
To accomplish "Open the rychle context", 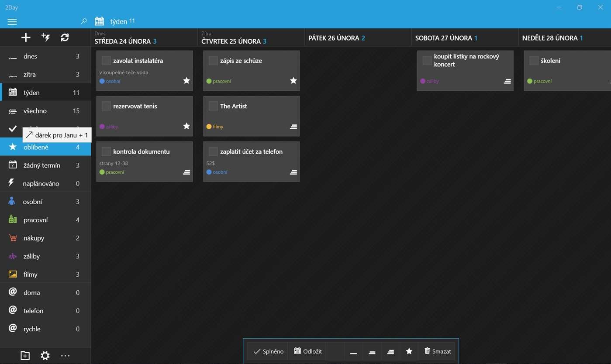I will pyautogui.click(x=45, y=329).
